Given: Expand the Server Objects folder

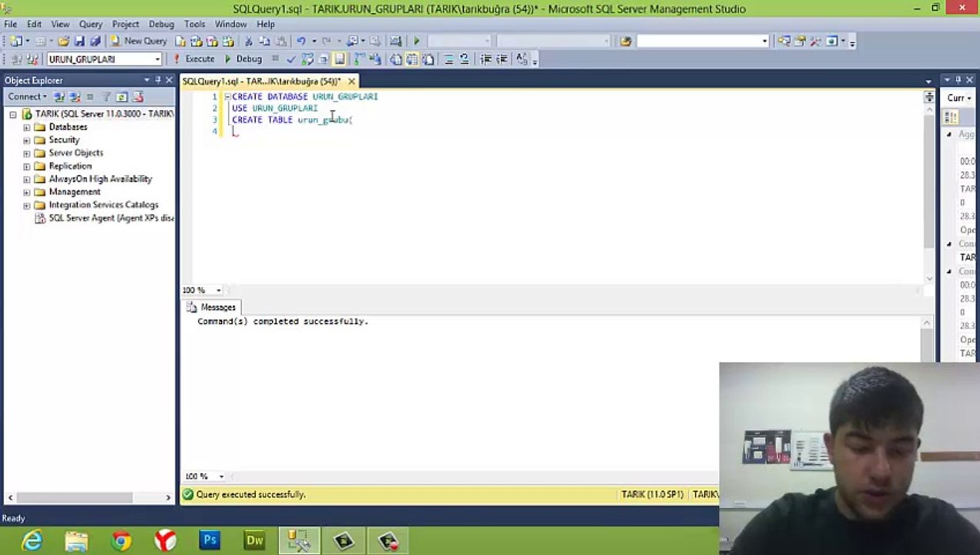Looking at the screenshot, I should tap(27, 153).
